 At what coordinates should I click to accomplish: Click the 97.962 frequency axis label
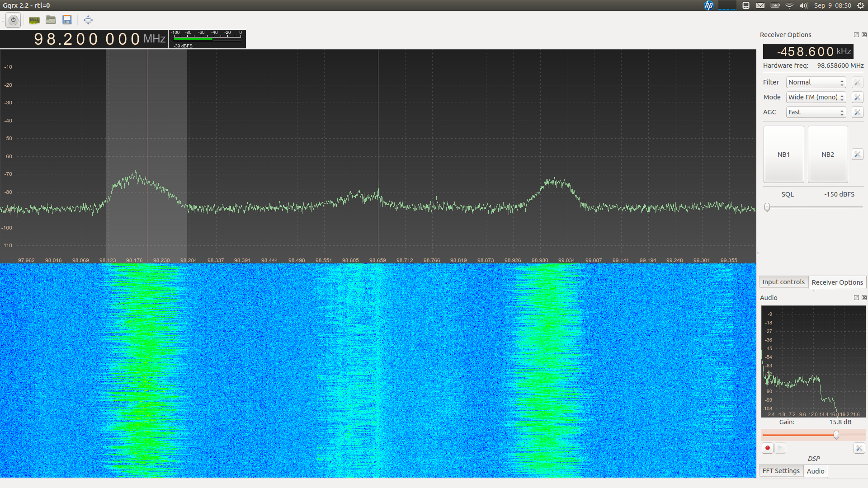(x=26, y=261)
